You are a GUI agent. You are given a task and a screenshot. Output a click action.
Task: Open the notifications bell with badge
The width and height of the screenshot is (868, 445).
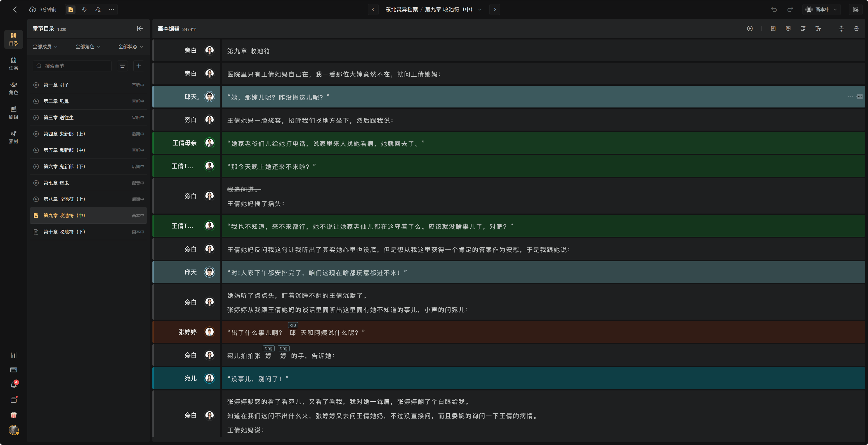14,385
